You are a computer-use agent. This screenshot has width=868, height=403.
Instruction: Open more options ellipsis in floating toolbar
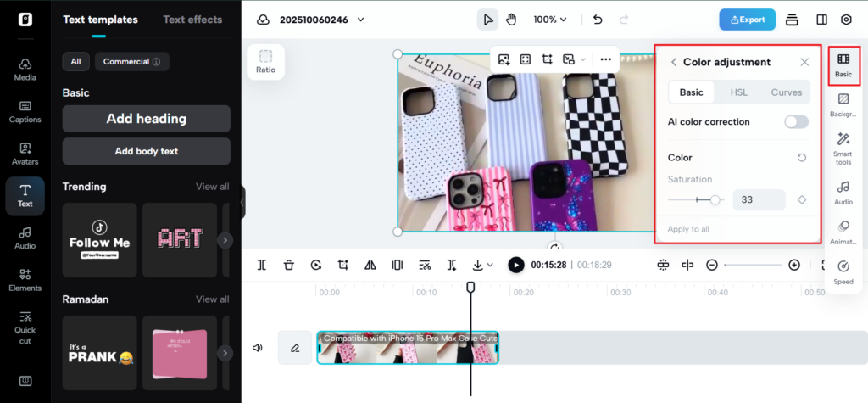click(x=605, y=59)
